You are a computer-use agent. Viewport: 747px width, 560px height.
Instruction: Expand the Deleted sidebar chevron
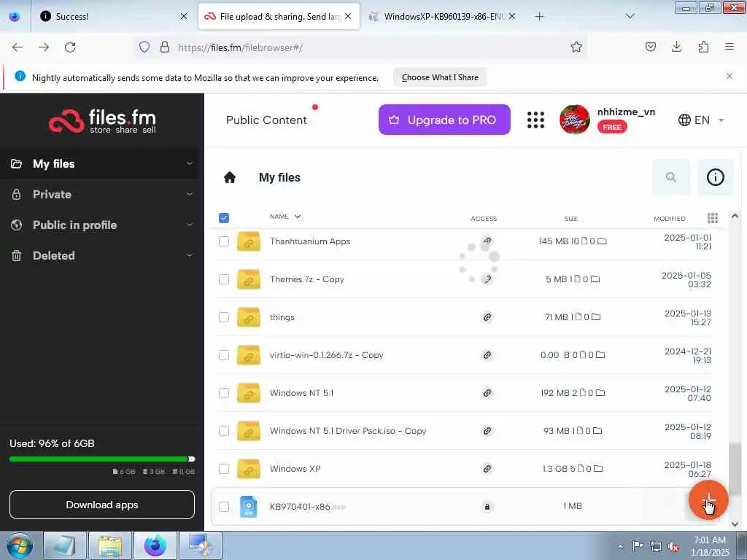click(190, 255)
